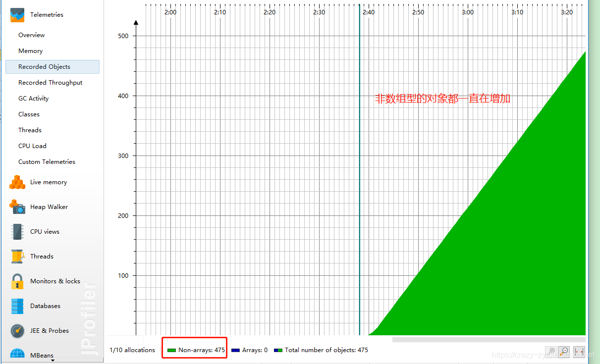
Task: Click the green Non-arrays legend swatch
Action: pos(171,351)
